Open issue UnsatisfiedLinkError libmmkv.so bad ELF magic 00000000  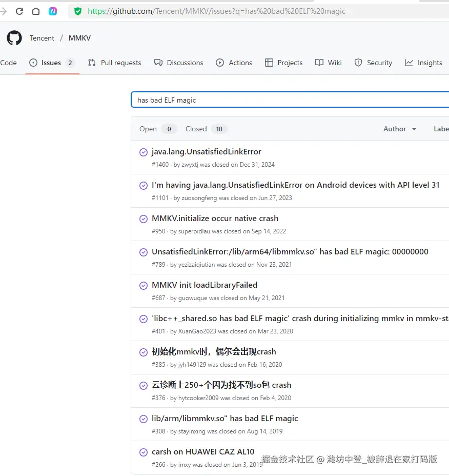pos(290,252)
